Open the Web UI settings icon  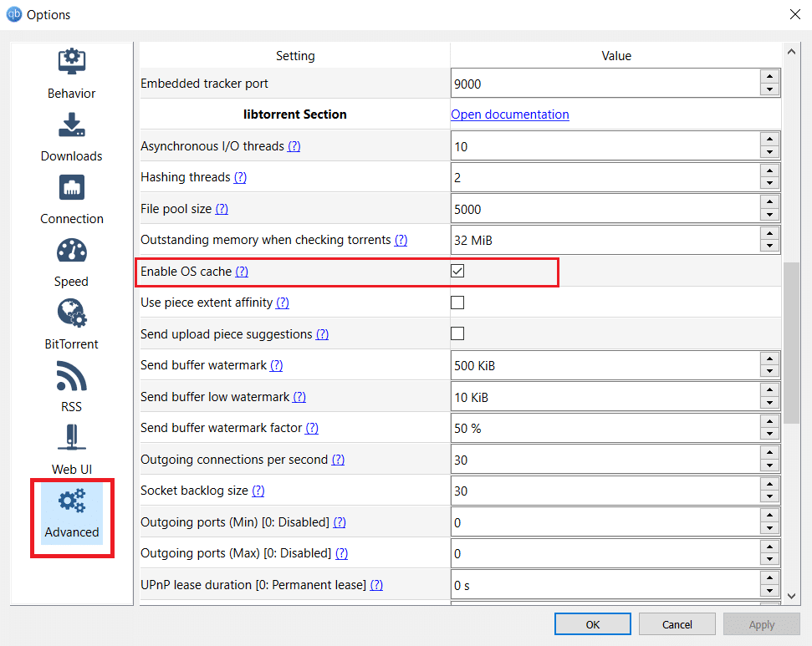tap(71, 438)
